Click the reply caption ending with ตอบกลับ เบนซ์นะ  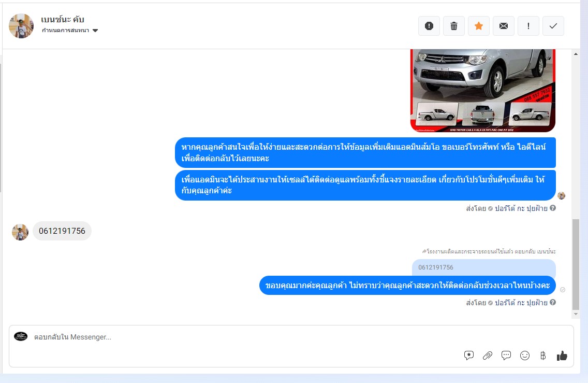[489, 251]
